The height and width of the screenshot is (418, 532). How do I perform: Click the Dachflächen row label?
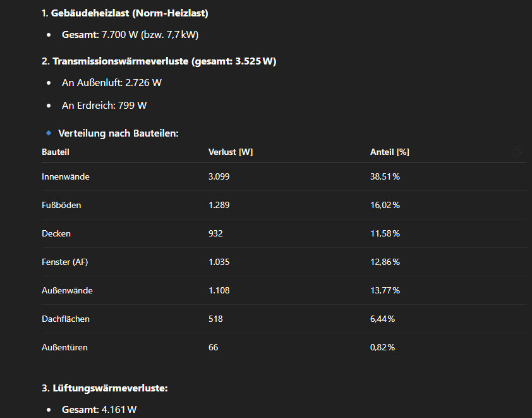(66, 319)
